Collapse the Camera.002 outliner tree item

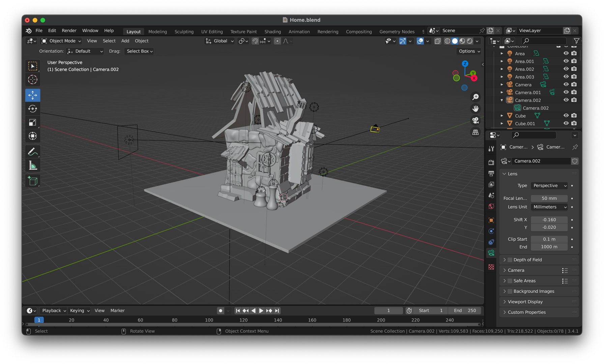(502, 100)
